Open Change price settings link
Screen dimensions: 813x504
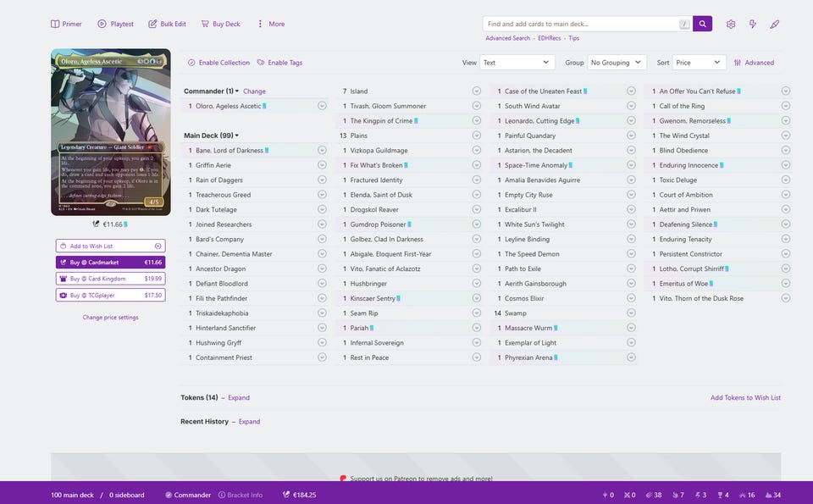110,318
